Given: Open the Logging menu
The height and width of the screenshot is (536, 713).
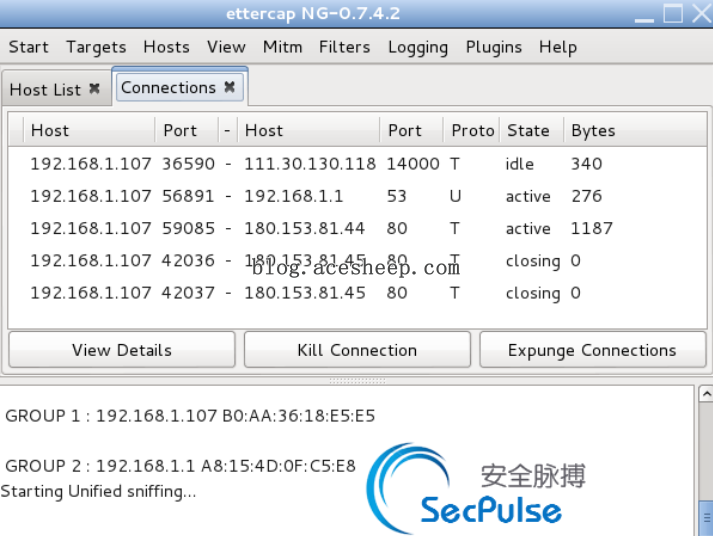Looking at the screenshot, I should click(x=418, y=47).
